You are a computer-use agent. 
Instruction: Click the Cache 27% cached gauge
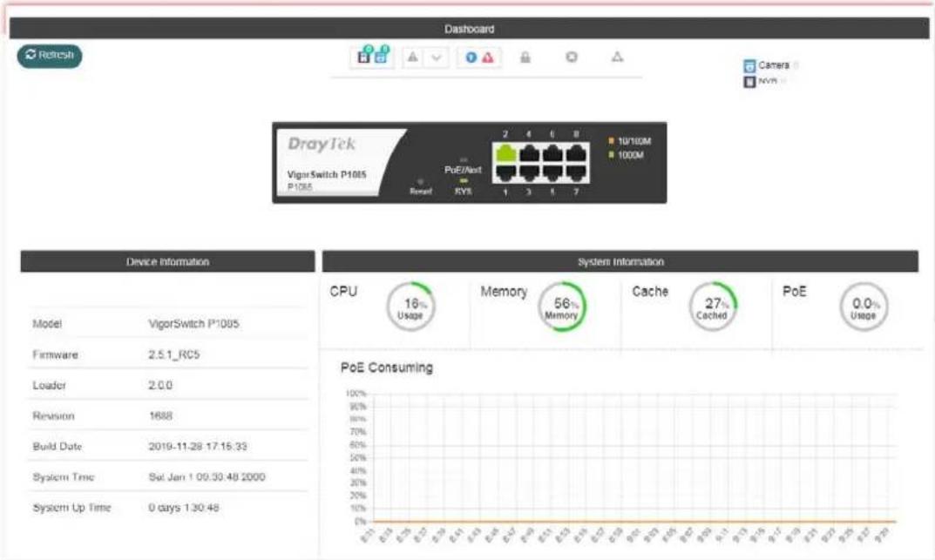(713, 307)
